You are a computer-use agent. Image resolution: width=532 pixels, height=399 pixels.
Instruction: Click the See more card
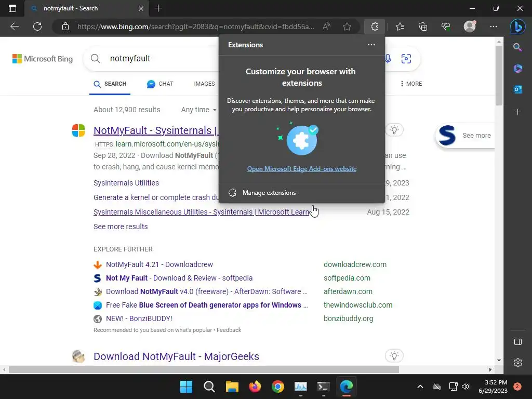pyautogui.click(x=465, y=136)
